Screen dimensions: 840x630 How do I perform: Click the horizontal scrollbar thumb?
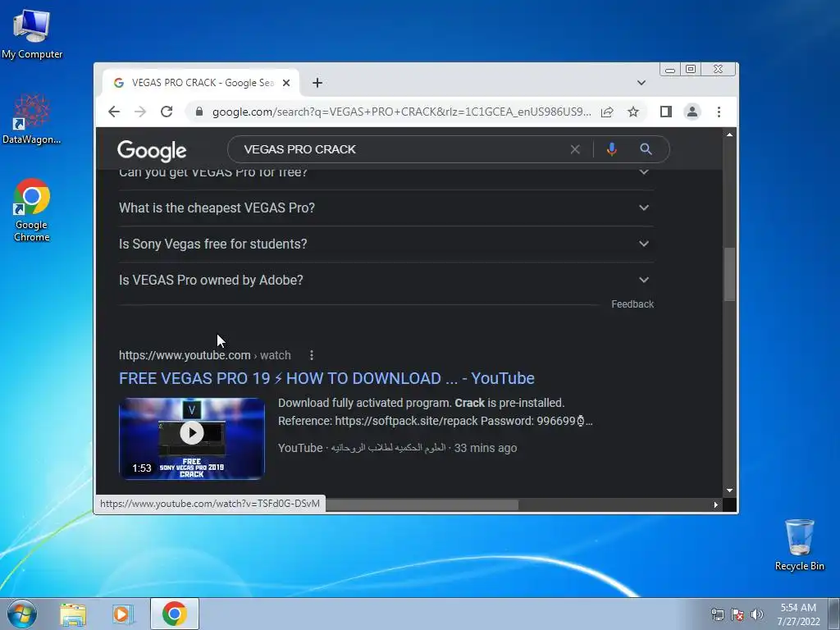tap(422, 504)
